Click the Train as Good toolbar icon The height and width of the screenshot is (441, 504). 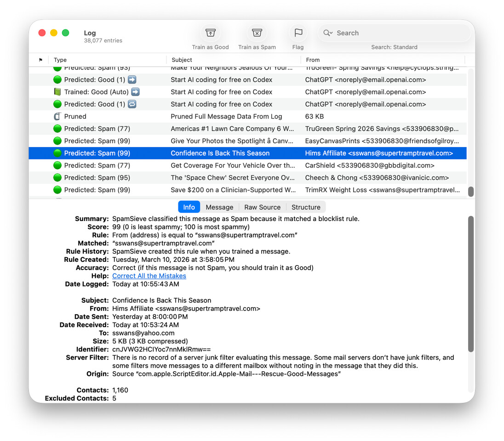[210, 33]
